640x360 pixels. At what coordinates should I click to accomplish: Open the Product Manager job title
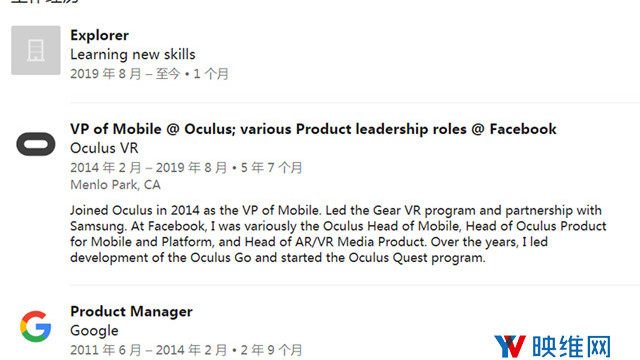pyautogui.click(x=131, y=311)
